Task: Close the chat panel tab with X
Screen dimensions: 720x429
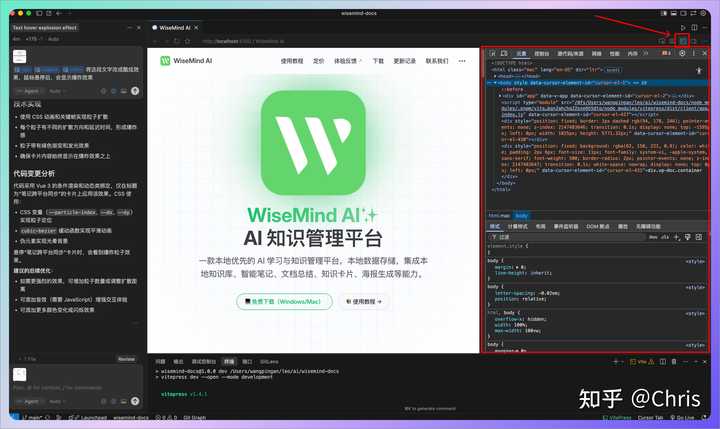Action: (139, 28)
